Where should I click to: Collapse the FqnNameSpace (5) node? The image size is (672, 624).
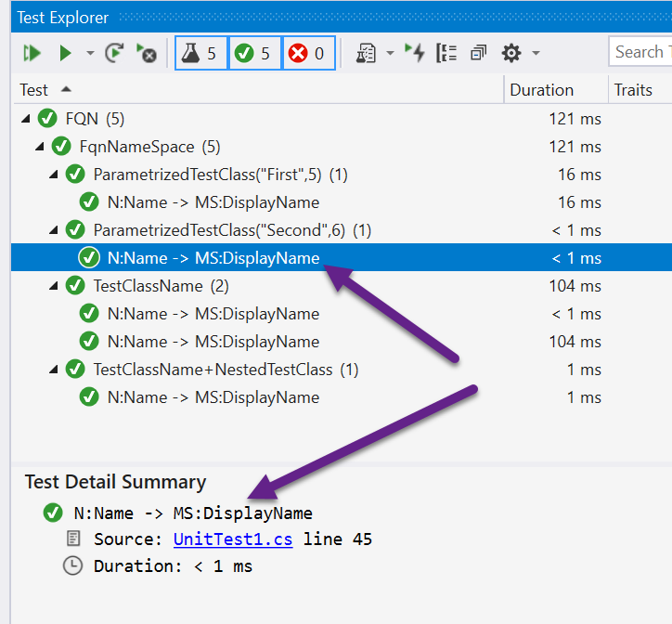pyautogui.click(x=40, y=147)
